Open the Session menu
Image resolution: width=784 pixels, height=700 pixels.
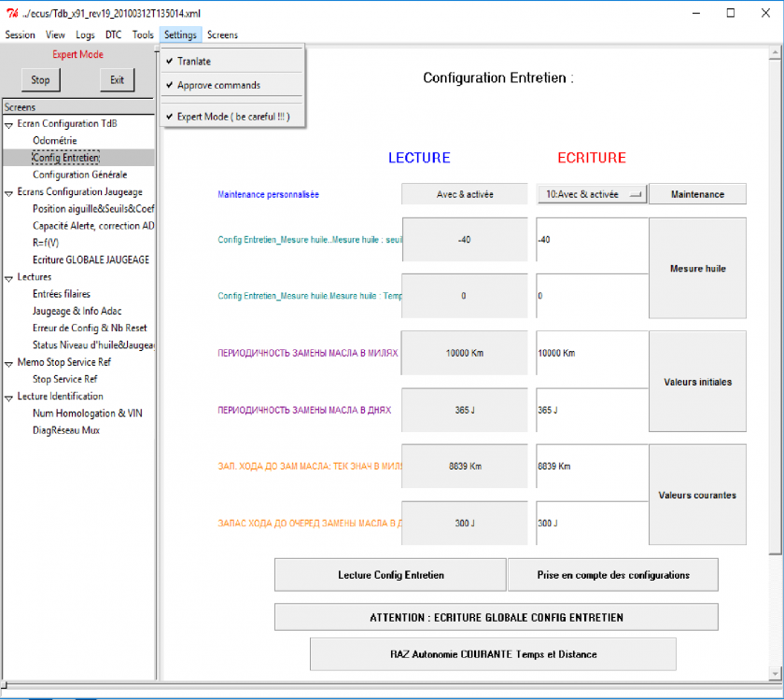[x=20, y=35]
